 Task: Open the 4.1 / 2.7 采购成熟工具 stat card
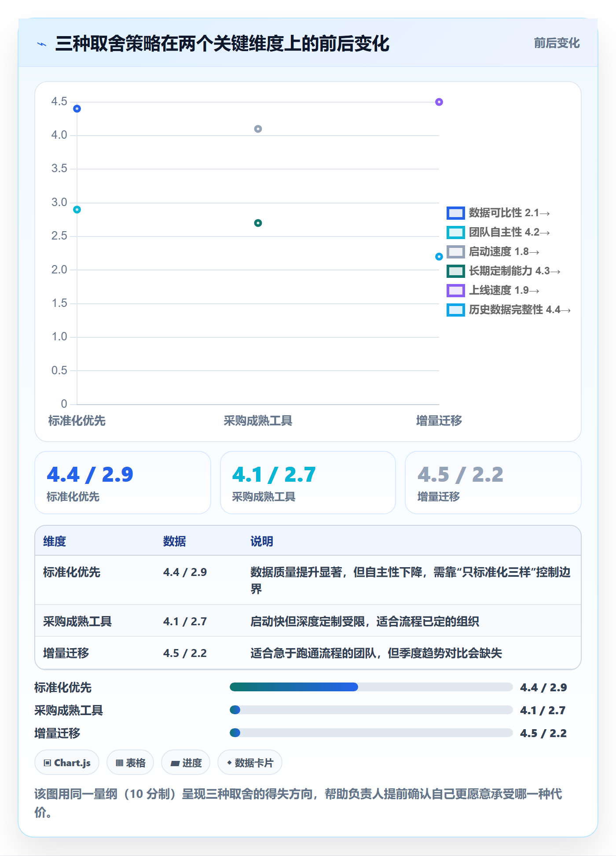pyautogui.click(x=308, y=483)
